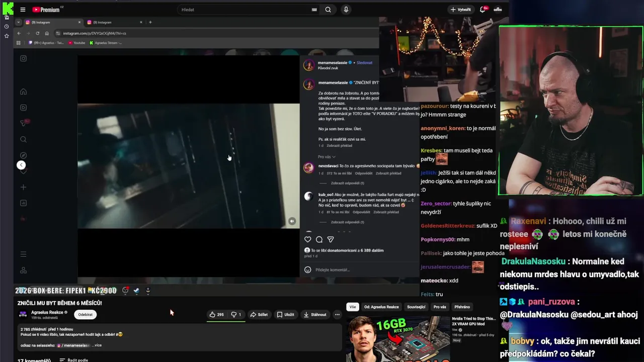Expand the Pro vás comments filter
This screenshot has height=362, width=644.
[327, 157]
